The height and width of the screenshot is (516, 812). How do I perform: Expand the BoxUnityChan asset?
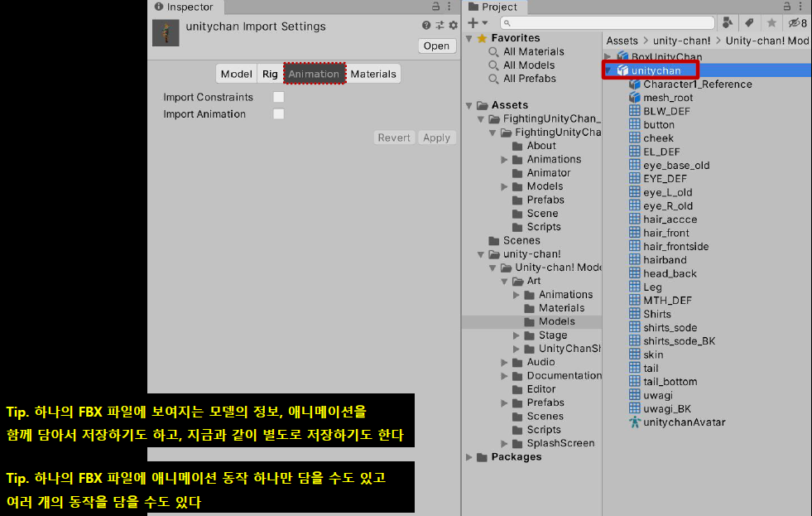[x=608, y=56]
